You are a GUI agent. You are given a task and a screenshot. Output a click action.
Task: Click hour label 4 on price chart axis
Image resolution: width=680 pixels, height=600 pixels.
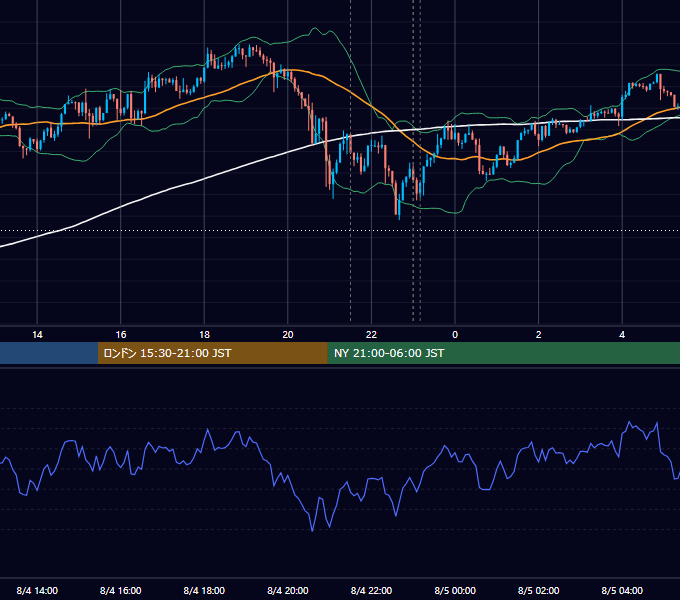622,334
